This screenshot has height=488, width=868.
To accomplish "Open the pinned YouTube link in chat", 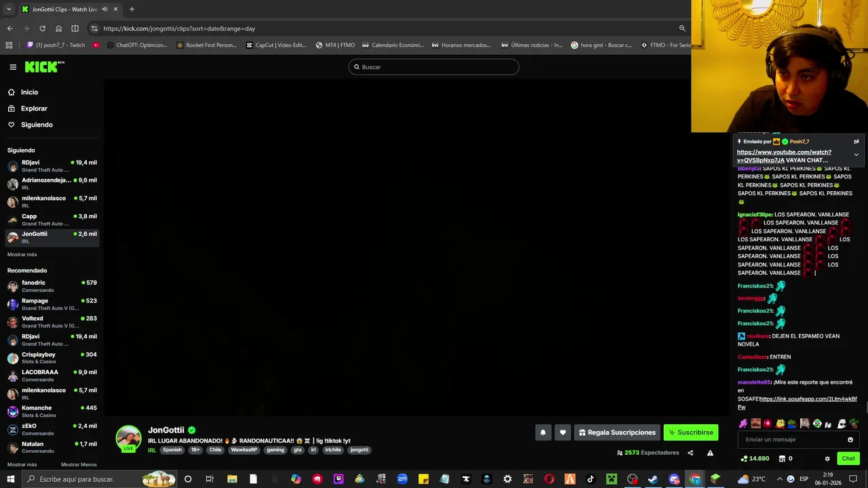I will click(784, 156).
